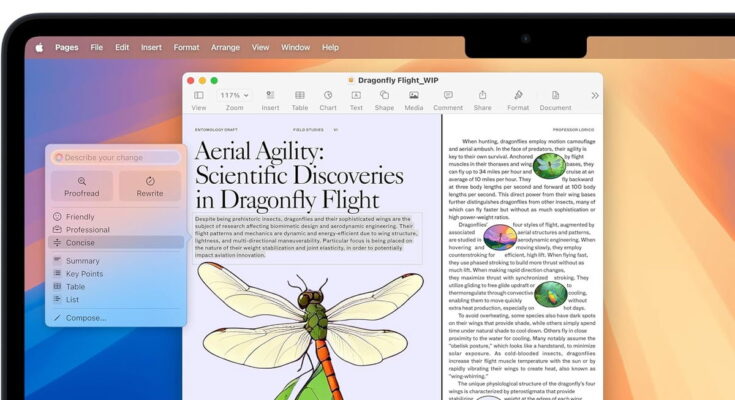Click the ENTOMOLOGY DRAFT header text
735x400 pixels.
pos(216,129)
